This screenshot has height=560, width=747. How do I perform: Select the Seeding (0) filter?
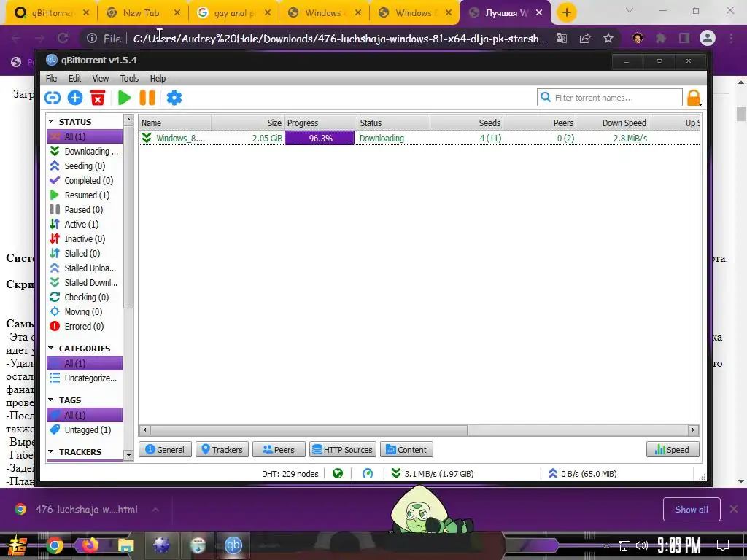click(x=85, y=166)
